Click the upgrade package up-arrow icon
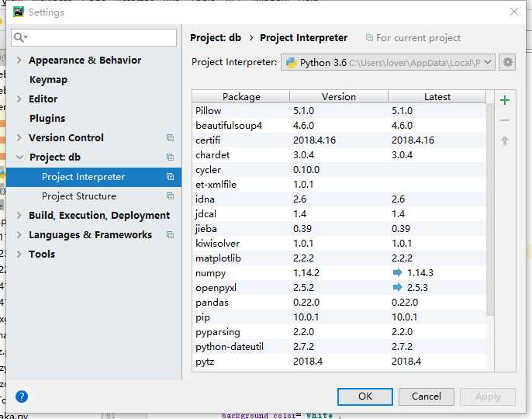 [x=505, y=140]
